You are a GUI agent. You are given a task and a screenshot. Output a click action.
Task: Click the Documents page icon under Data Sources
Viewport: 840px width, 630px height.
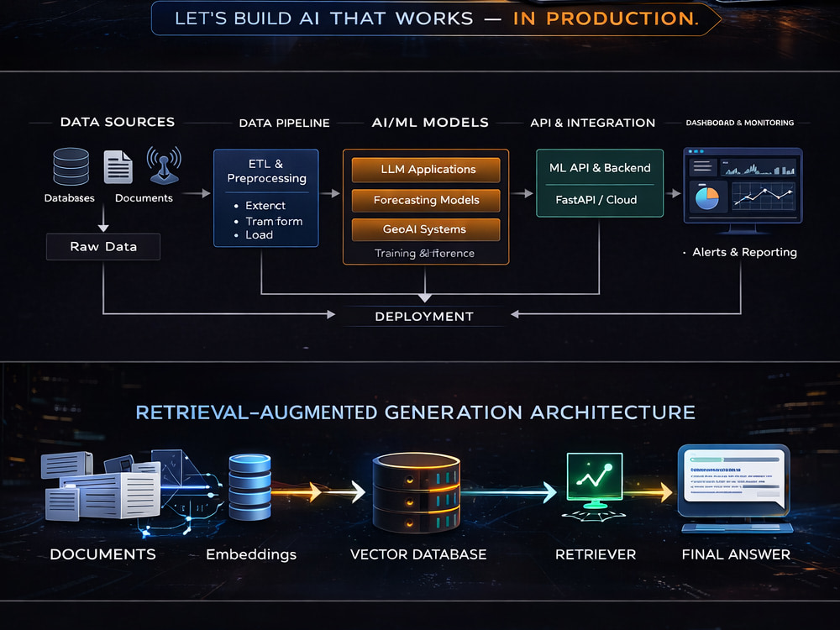118,166
